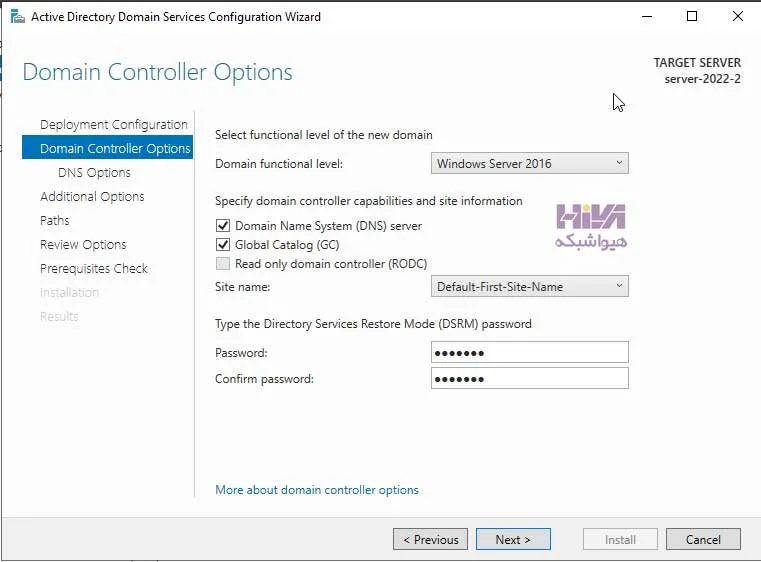Toggle the Read only domain controller (RODC) checkbox
The width and height of the screenshot is (761, 562).
click(223, 264)
